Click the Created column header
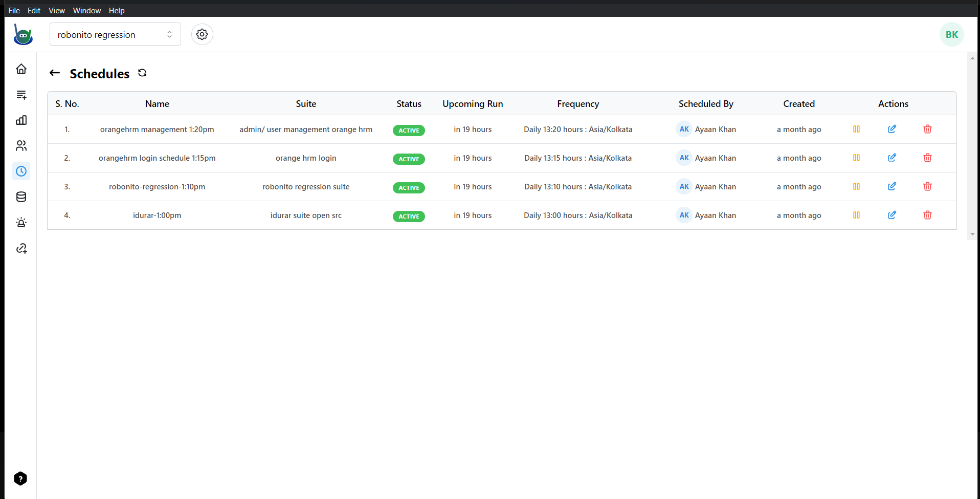The width and height of the screenshot is (980, 499). point(799,104)
